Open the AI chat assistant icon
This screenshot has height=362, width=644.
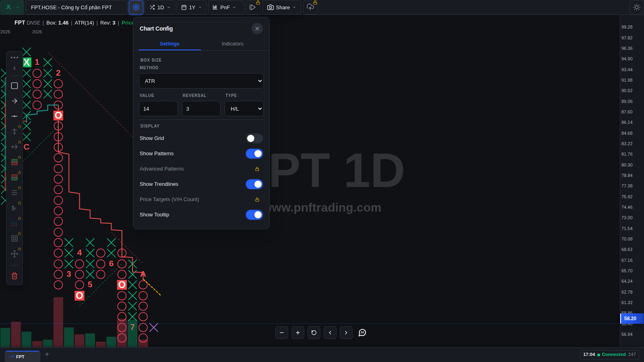pos(362,333)
